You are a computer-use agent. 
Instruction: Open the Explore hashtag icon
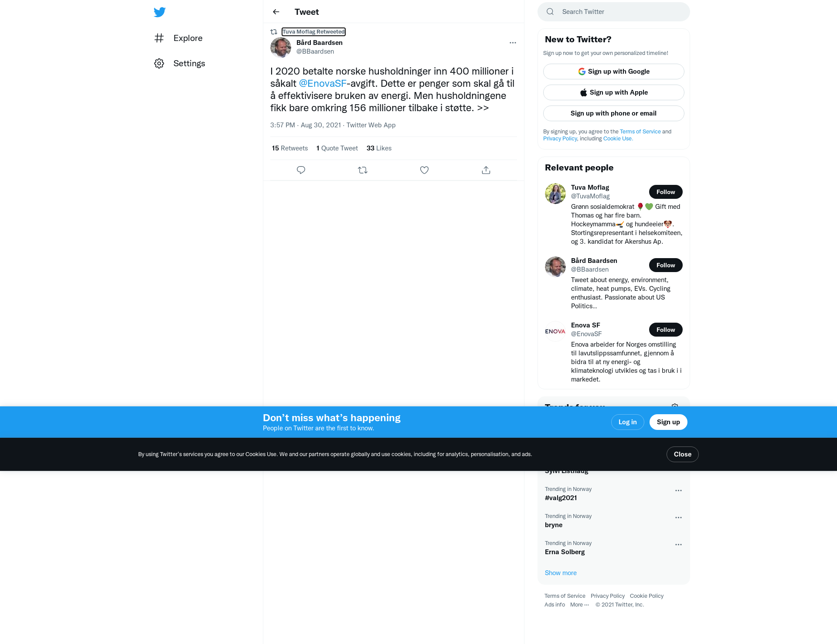[159, 38]
